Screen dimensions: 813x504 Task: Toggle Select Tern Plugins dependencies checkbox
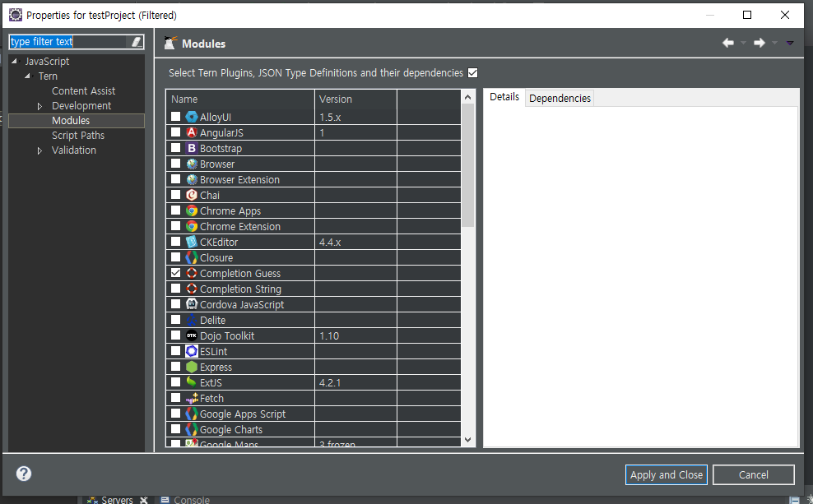pyautogui.click(x=472, y=72)
